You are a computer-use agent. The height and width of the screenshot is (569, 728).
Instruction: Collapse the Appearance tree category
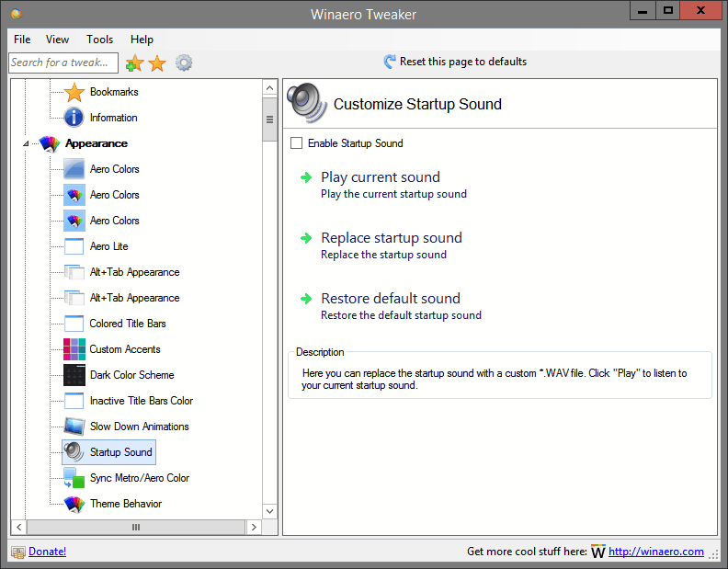point(26,143)
